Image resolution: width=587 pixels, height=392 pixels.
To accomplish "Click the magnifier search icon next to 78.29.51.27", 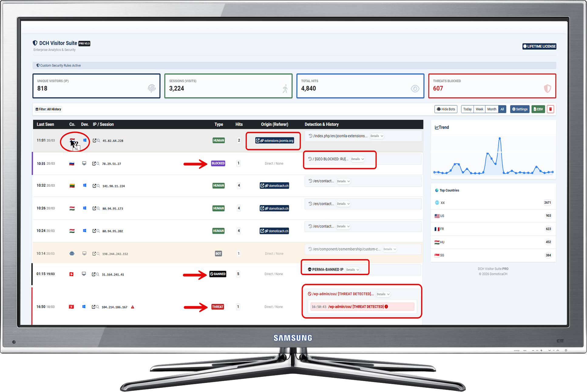I will [98, 163].
